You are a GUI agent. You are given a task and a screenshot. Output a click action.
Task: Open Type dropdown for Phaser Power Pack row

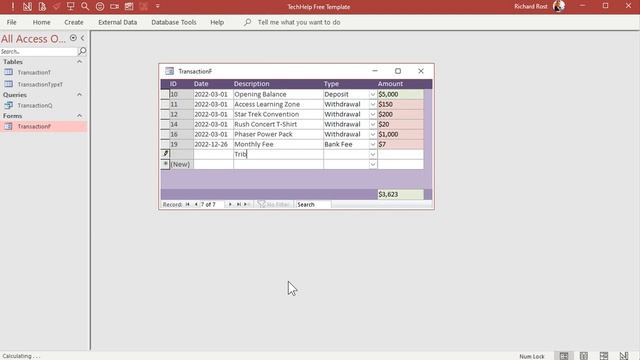click(372, 134)
